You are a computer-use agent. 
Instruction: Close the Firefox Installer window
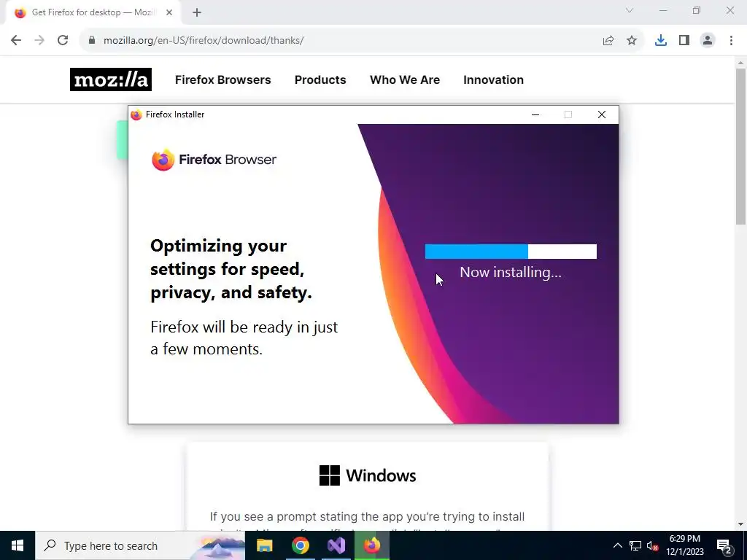coord(602,114)
